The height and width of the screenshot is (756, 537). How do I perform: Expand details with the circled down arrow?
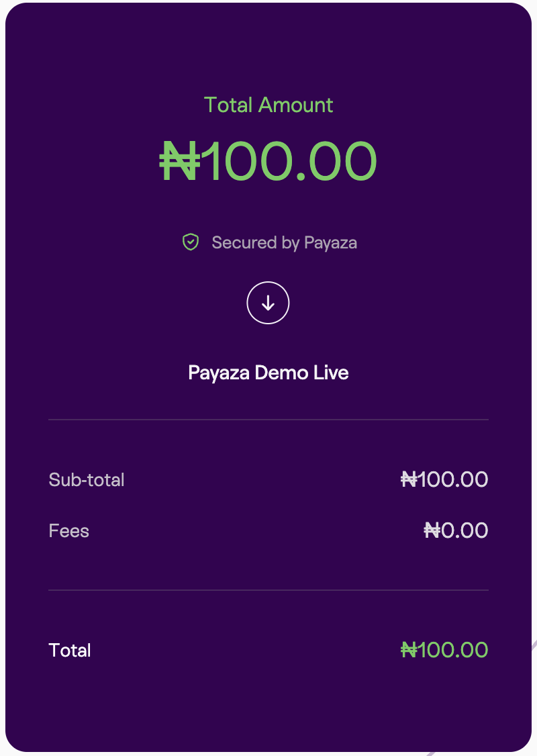(x=268, y=303)
